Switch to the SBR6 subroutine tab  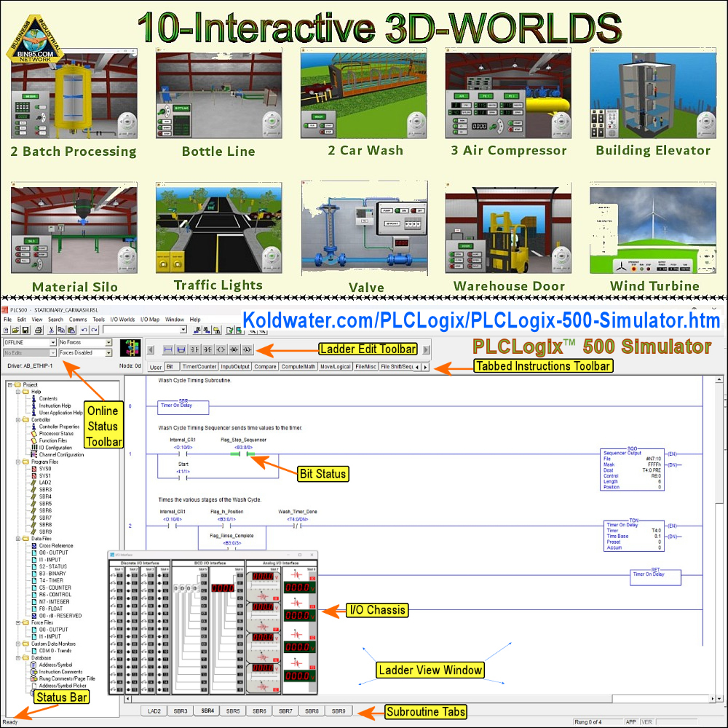pyautogui.click(x=260, y=711)
